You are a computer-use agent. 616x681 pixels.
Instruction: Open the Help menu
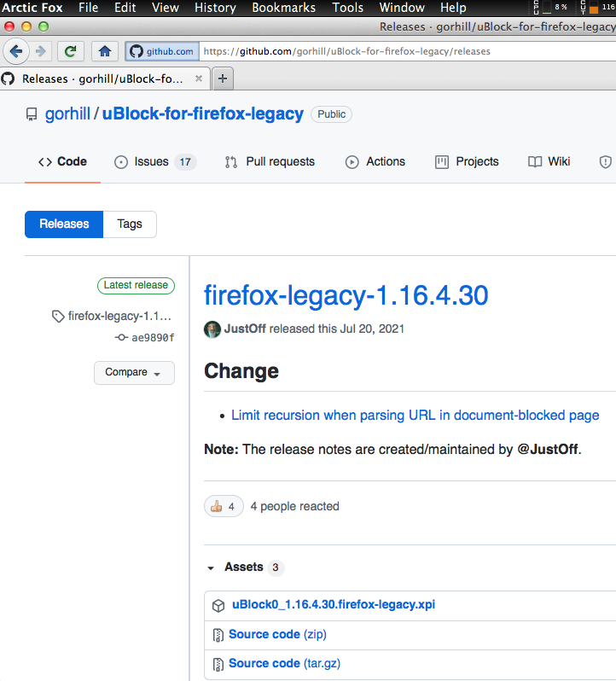453,8
